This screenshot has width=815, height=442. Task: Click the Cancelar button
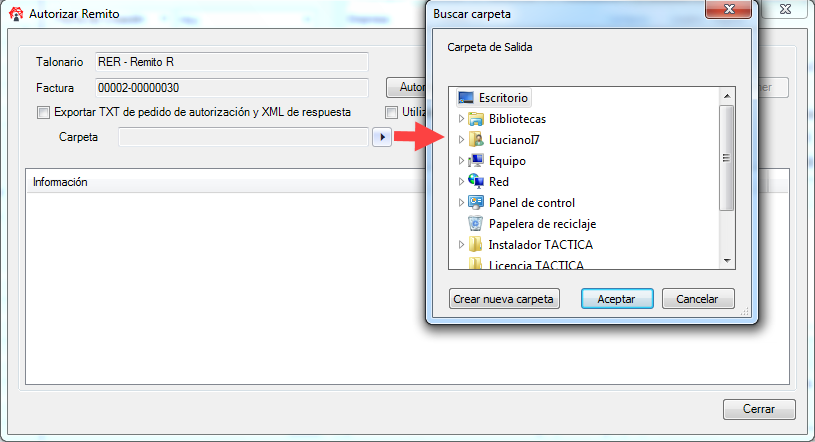698,299
